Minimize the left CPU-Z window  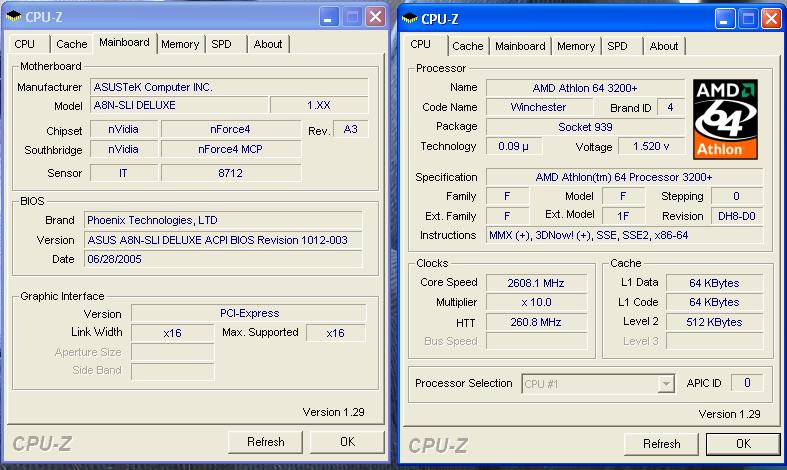coord(329,17)
